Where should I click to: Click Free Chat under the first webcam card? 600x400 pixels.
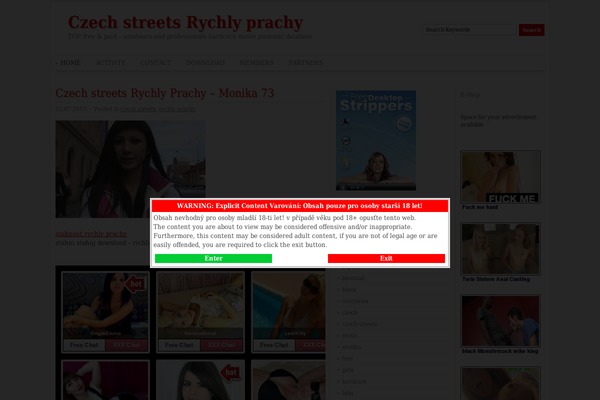tap(84, 345)
